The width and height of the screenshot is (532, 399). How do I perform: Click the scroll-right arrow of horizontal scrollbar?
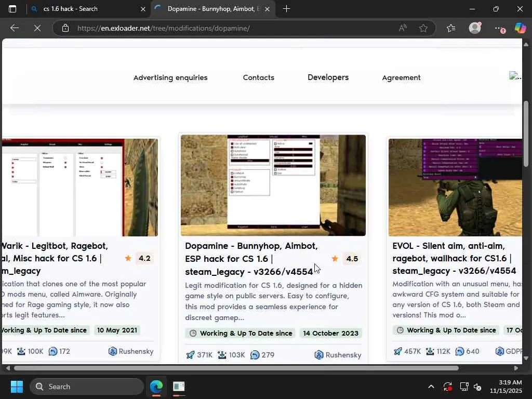[x=516, y=368]
